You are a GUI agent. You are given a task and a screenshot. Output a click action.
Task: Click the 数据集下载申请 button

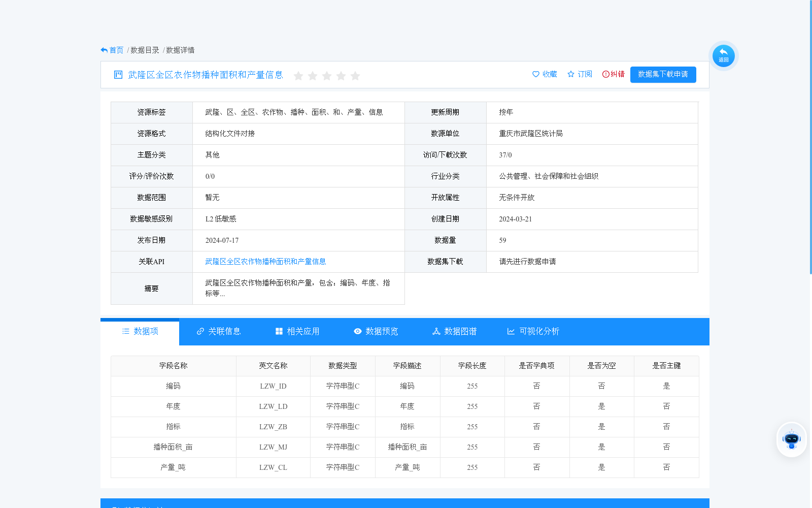[x=663, y=74]
